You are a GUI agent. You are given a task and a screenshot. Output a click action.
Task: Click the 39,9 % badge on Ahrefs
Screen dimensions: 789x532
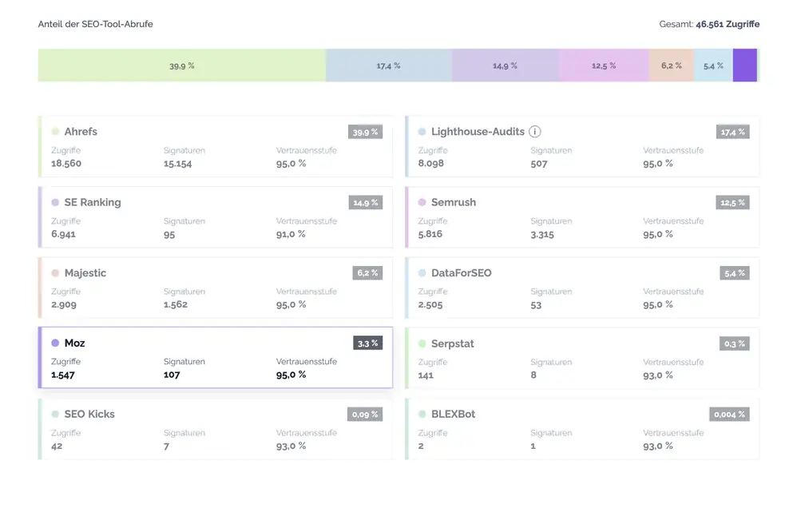[x=365, y=132]
